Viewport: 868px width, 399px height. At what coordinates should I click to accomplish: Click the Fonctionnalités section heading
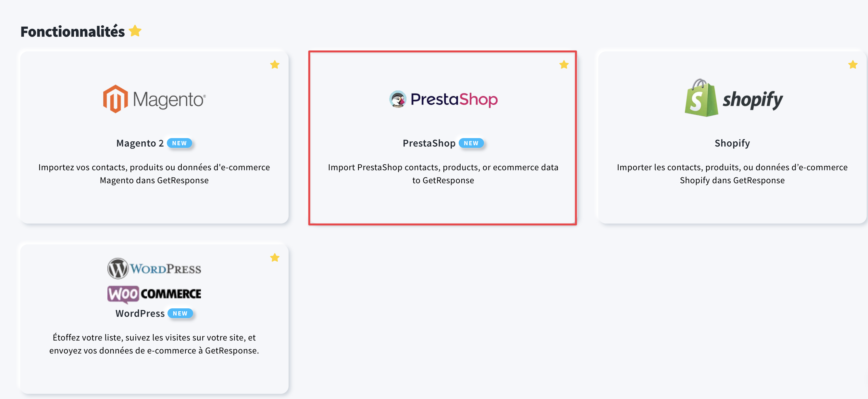tap(72, 32)
